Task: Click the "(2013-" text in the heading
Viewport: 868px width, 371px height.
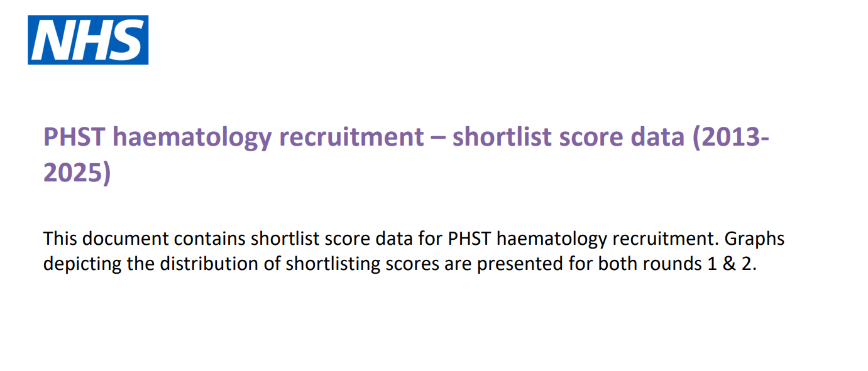Action: pos(730,137)
